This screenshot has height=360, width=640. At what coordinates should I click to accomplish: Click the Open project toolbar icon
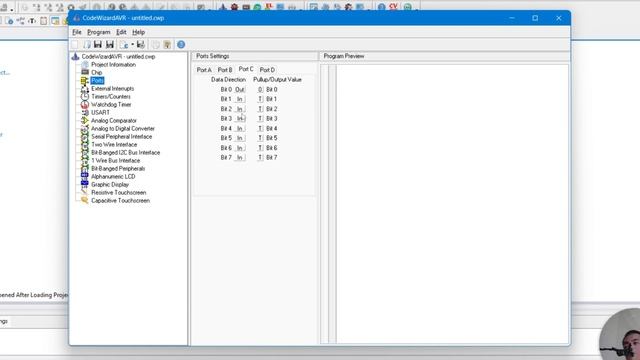click(x=87, y=44)
